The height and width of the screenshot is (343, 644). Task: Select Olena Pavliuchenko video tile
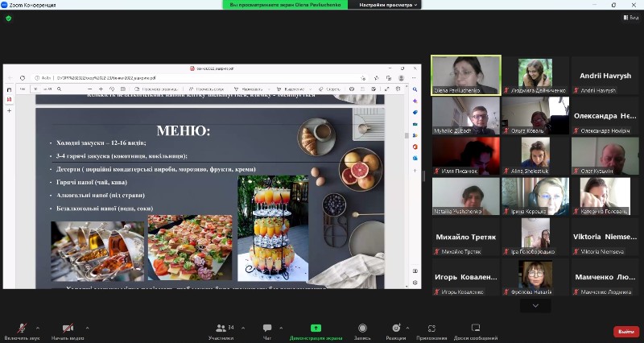(x=466, y=75)
